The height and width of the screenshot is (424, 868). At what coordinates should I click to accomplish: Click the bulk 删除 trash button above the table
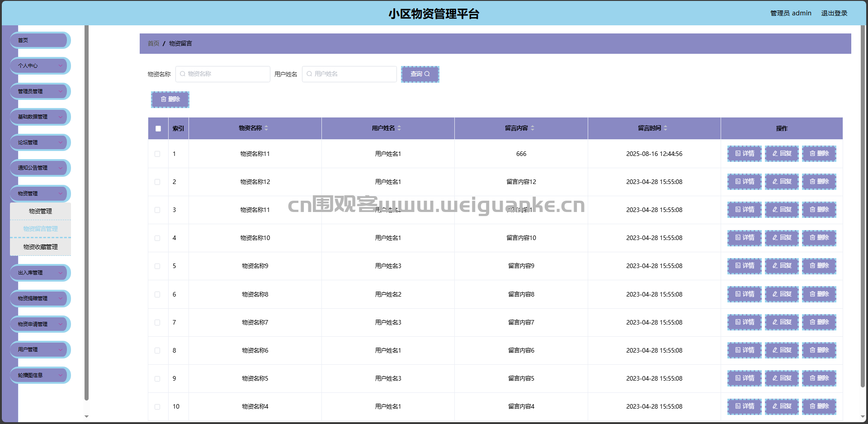click(170, 99)
